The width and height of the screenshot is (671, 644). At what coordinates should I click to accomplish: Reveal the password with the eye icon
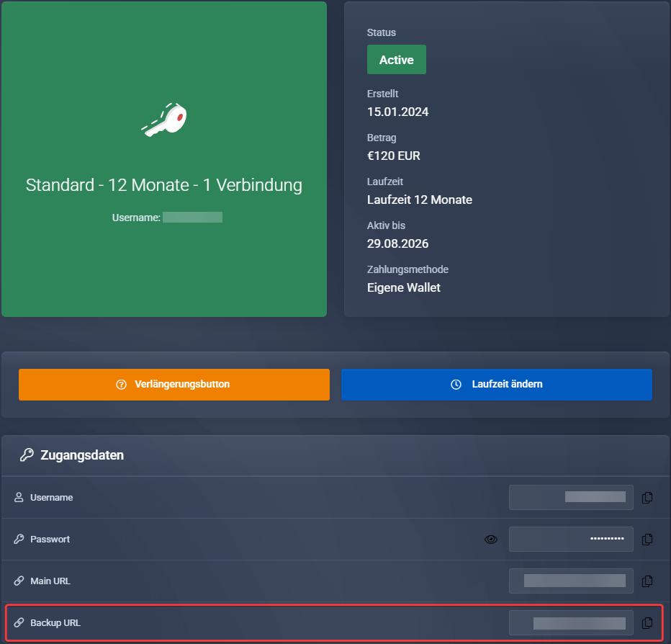click(491, 539)
